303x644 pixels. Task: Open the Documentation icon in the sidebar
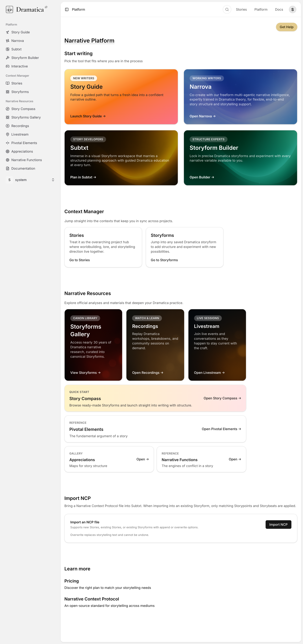7,168
